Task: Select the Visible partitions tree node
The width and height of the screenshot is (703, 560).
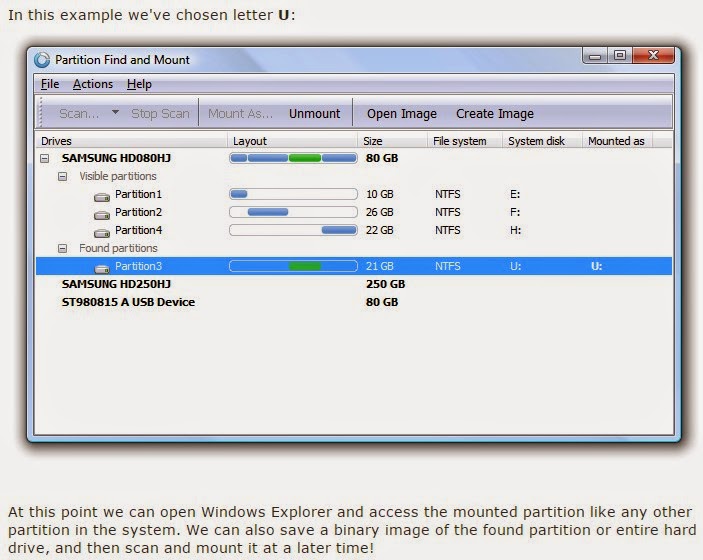Action: coord(118,176)
